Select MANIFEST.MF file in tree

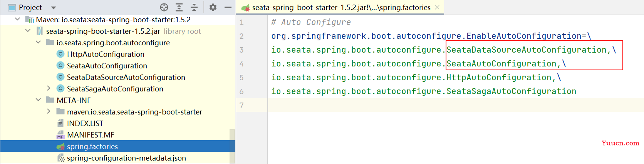(91, 135)
